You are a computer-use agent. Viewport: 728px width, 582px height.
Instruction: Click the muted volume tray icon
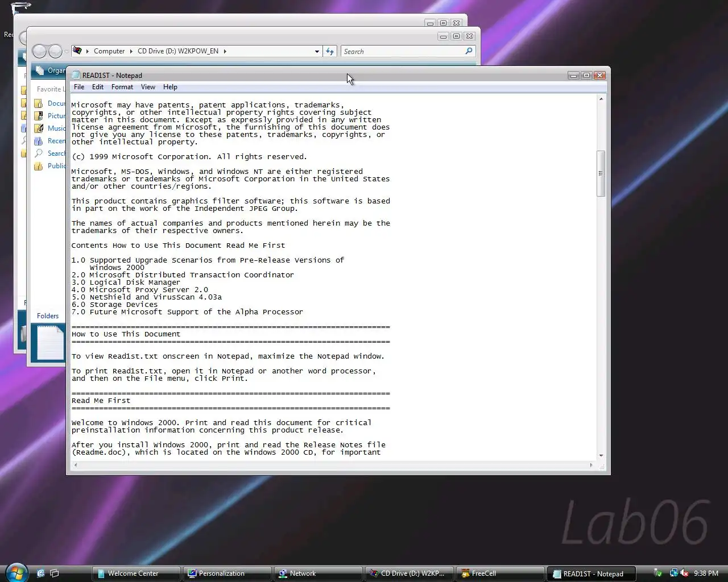[x=684, y=573]
